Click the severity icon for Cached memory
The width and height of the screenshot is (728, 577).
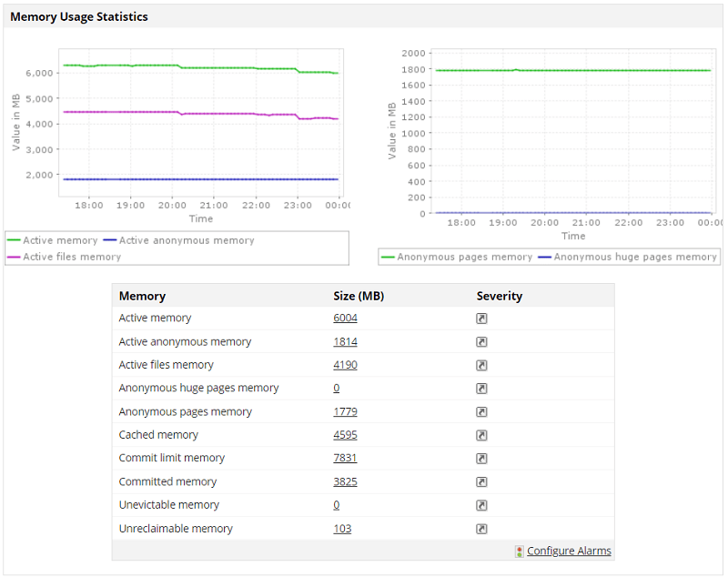click(x=483, y=435)
